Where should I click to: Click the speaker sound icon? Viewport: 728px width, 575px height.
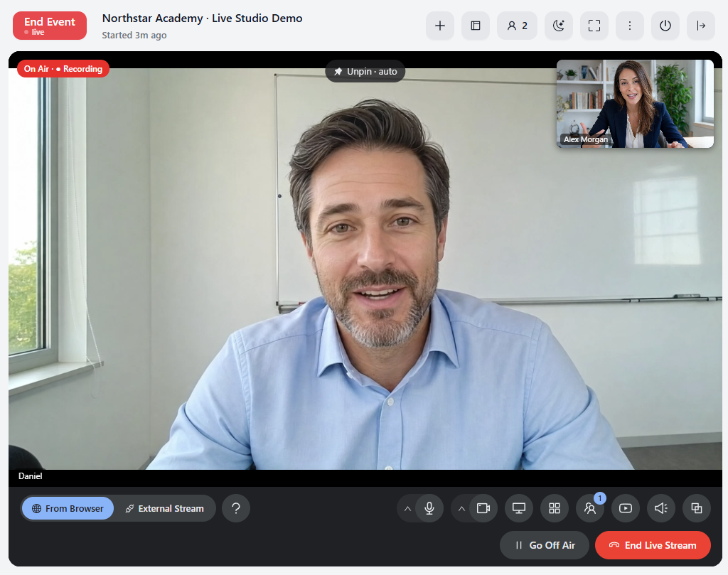tap(661, 508)
